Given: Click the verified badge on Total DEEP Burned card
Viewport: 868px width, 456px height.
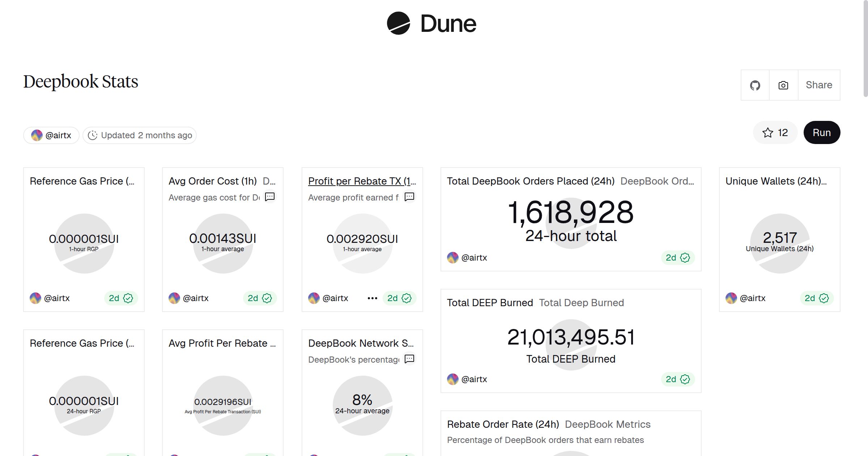Looking at the screenshot, I should (x=684, y=379).
